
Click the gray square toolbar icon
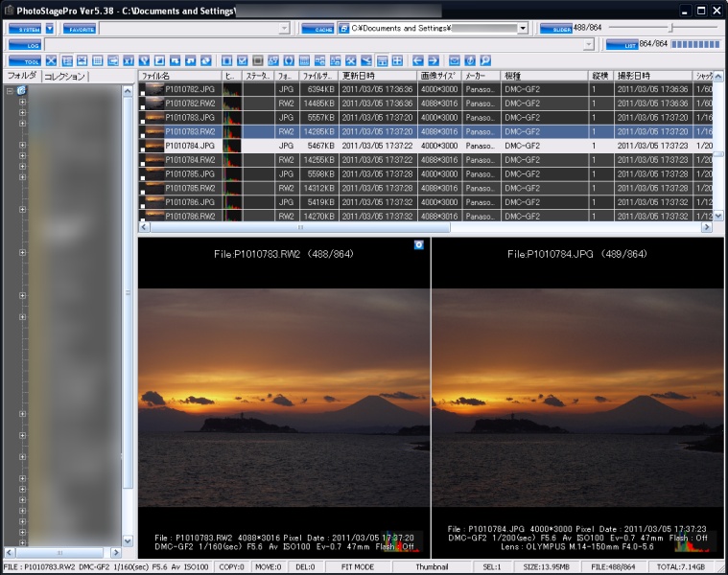coord(258,60)
